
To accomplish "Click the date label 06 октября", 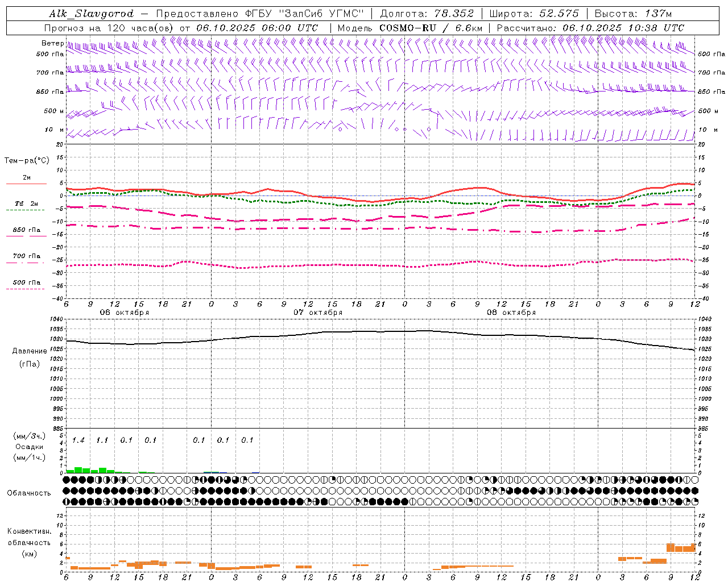I will tap(125, 313).
